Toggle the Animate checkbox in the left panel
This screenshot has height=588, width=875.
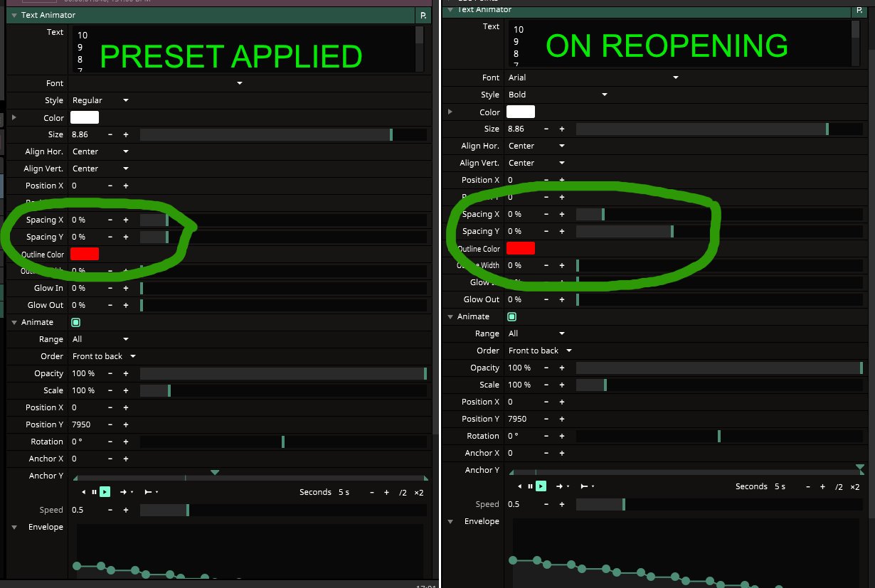point(75,322)
